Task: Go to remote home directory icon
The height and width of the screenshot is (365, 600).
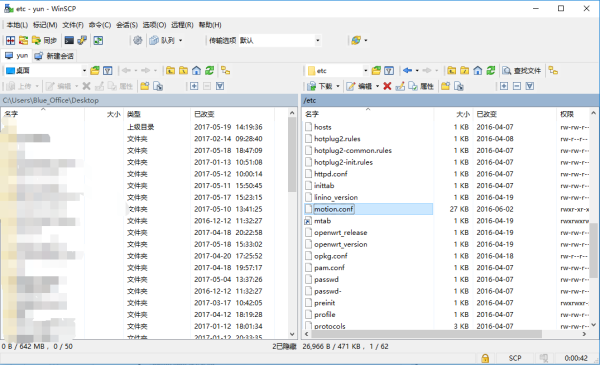Action: click(478, 70)
